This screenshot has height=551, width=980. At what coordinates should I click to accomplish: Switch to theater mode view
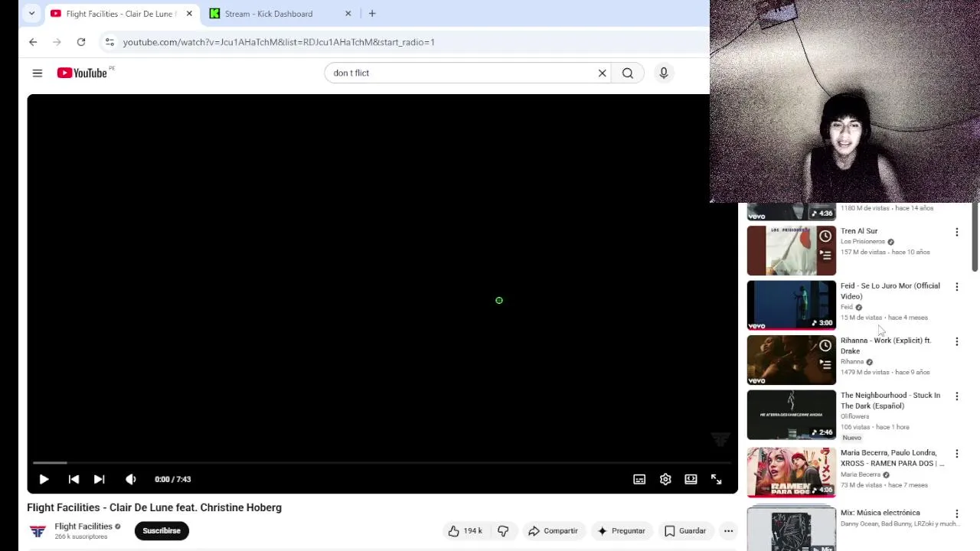691,479
